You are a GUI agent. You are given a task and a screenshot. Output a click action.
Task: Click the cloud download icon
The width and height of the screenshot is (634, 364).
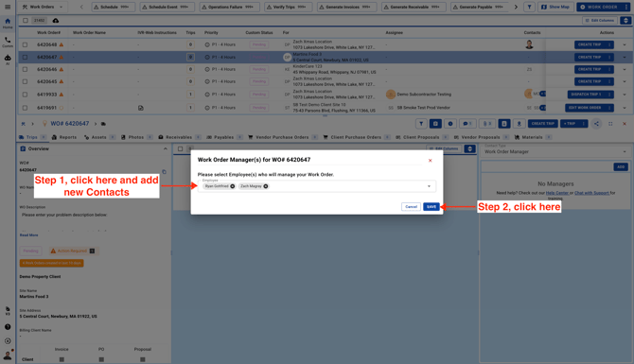tap(56, 20)
